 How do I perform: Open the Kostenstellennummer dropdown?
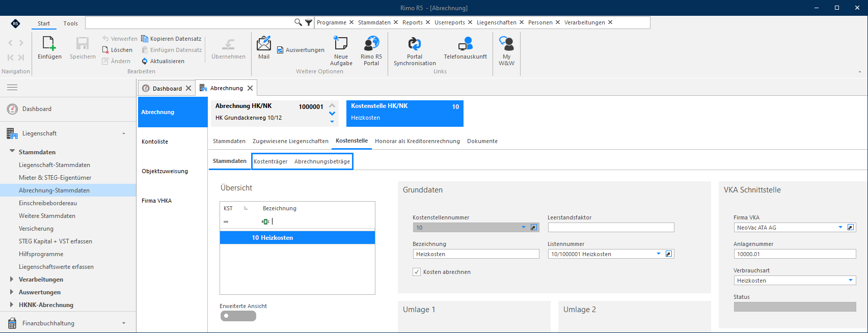point(523,228)
